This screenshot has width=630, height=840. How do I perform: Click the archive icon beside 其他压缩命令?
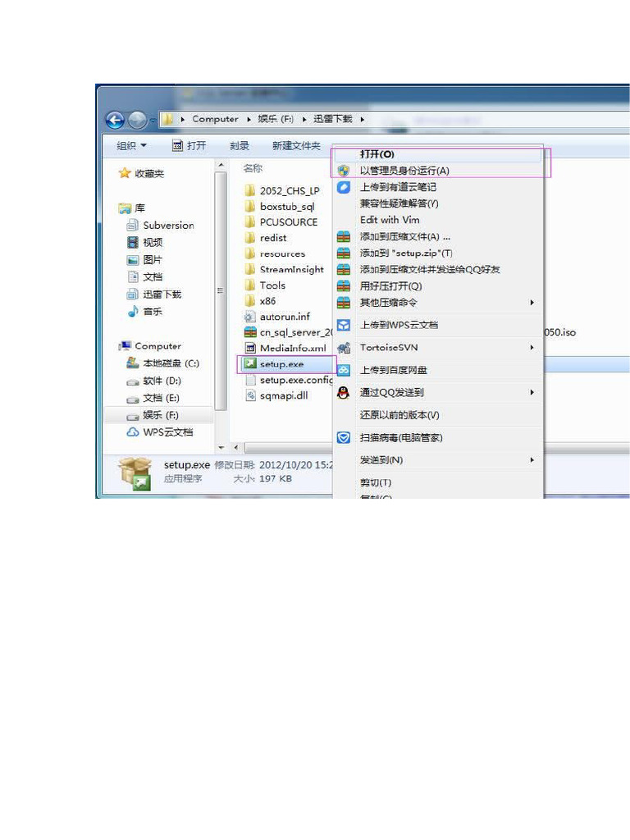click(x=344, y=303)
